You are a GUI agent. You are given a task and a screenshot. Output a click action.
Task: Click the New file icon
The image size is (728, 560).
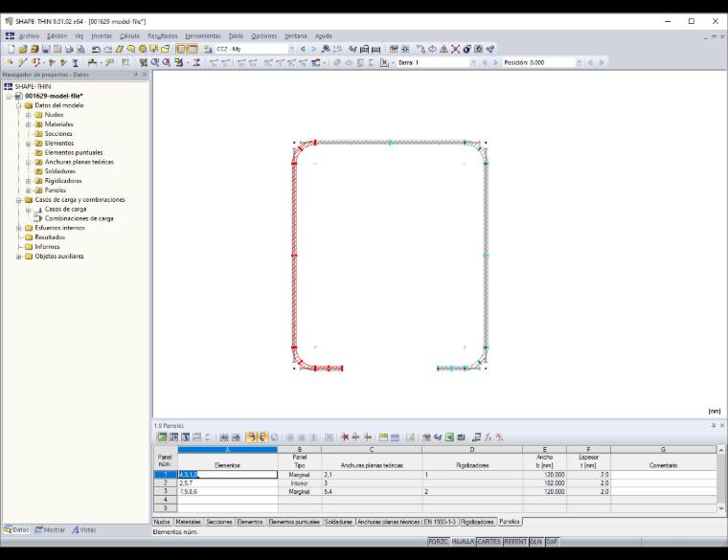click(11, 49)
